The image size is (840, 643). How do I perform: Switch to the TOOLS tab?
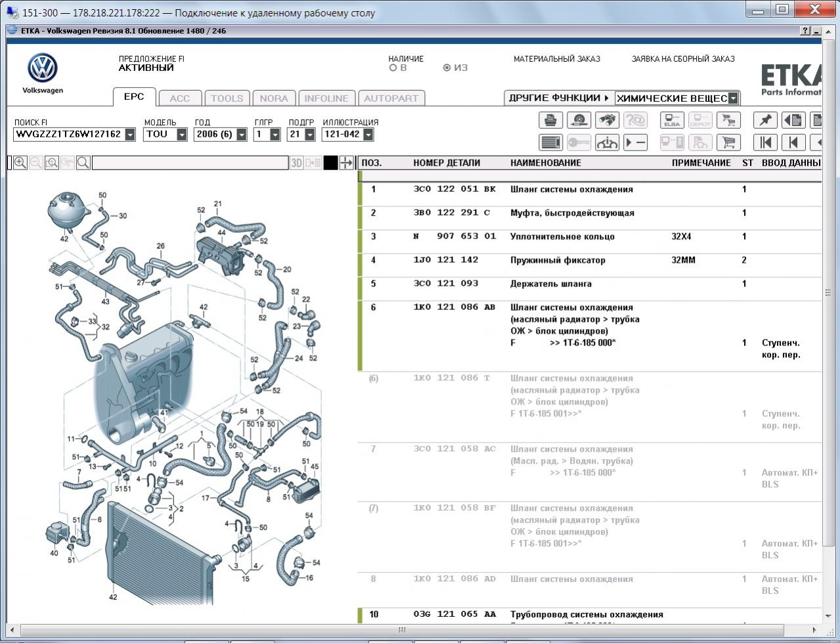click(227, 99)
